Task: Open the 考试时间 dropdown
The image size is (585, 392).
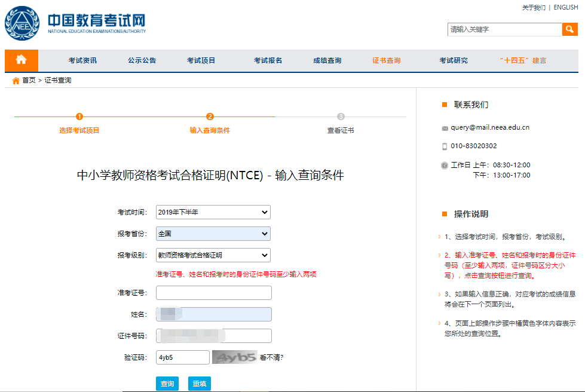Action: (x=213, y=212)
